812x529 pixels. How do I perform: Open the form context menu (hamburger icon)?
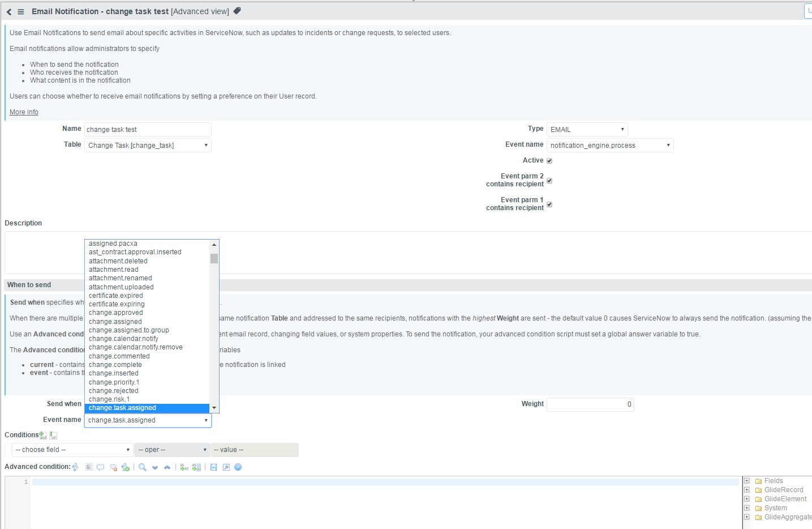pos(21,12)
